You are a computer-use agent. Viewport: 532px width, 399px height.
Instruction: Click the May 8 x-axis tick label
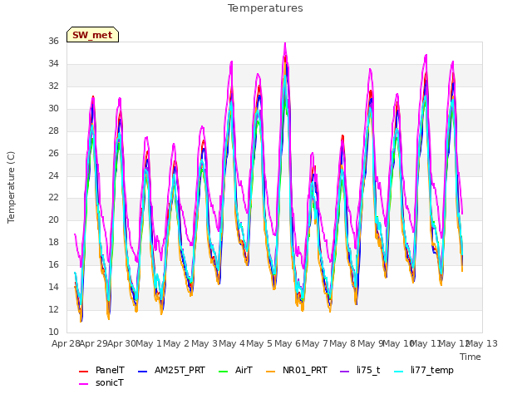coord(342,343)
